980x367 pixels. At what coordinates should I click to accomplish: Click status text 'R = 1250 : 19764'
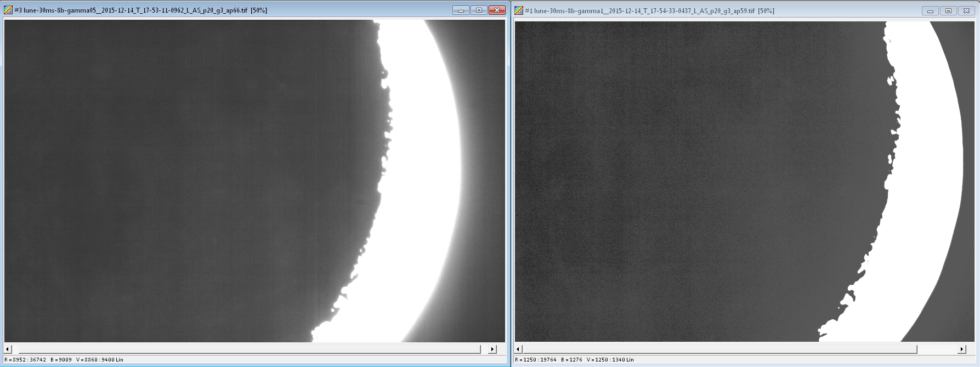[536, 360]
